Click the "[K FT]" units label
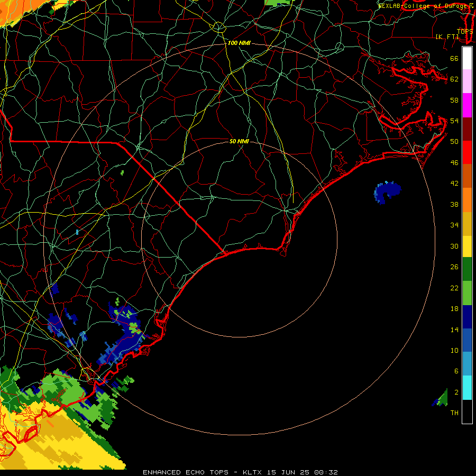The width and height of the screenshot is (476, 476). coord(447,36)
